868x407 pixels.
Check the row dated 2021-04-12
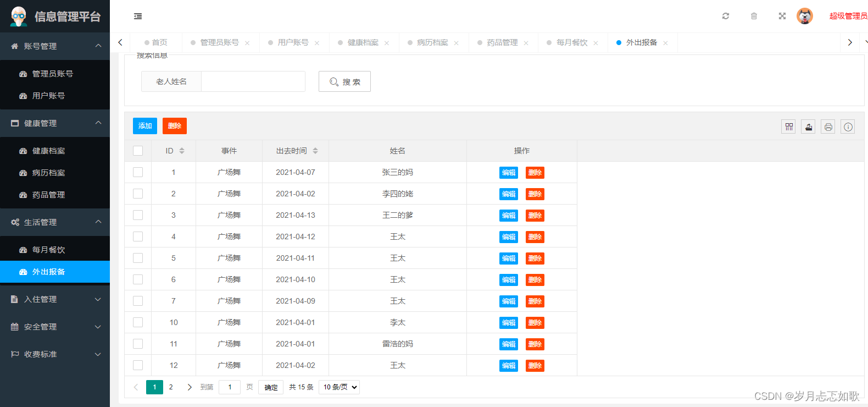[x=138, y=237]
